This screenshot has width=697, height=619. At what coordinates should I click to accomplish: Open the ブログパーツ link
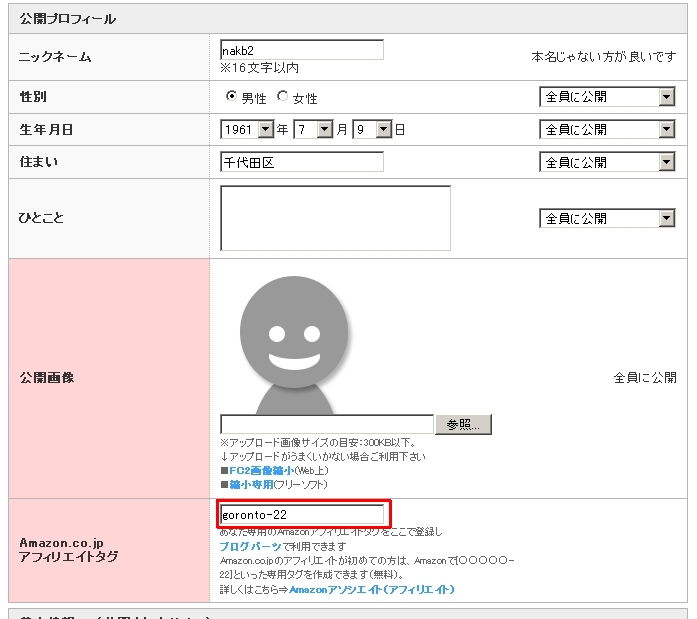[251, 546]
